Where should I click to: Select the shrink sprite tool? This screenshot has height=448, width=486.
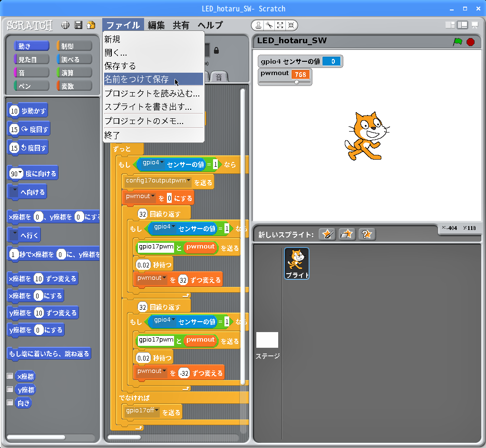tap(291, 25)
